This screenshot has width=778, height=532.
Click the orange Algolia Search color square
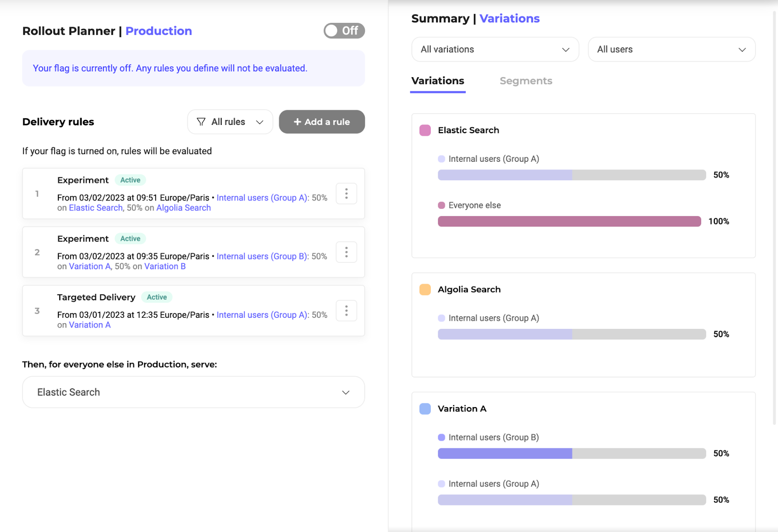coord(425,290)
